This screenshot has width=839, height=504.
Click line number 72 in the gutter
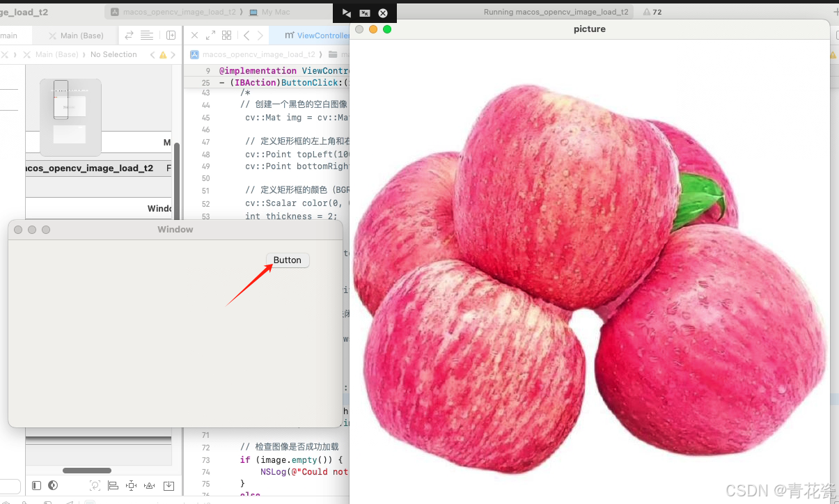205,447
